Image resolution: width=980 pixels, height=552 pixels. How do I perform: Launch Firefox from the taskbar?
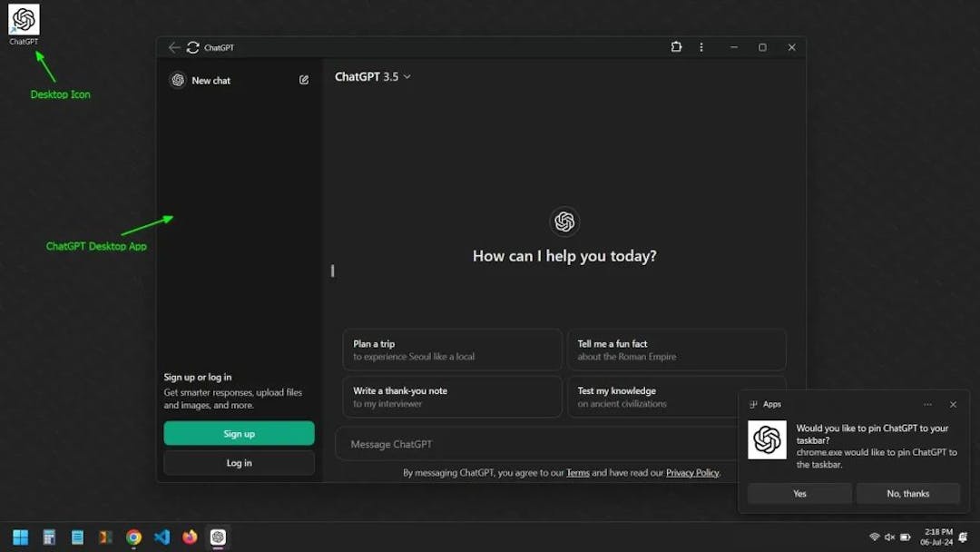tap(190, 537)
